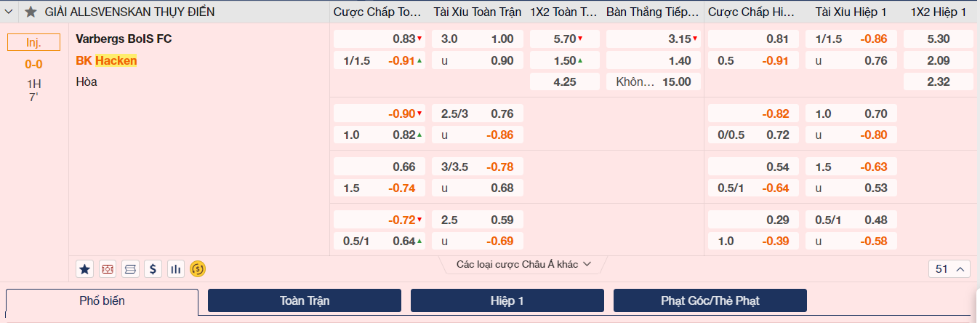Click the Varbergs BoIS FC team name

[124, 39]
